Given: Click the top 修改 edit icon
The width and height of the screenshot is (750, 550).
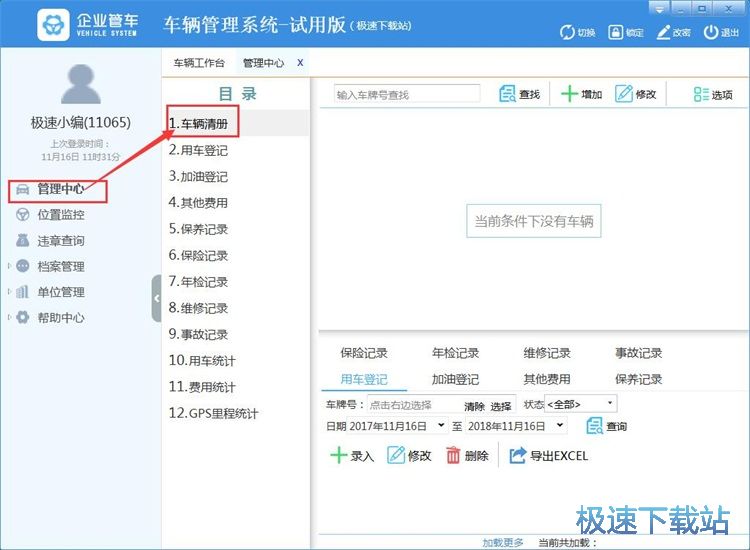Looking at the screenshot, I should (624, 94).
